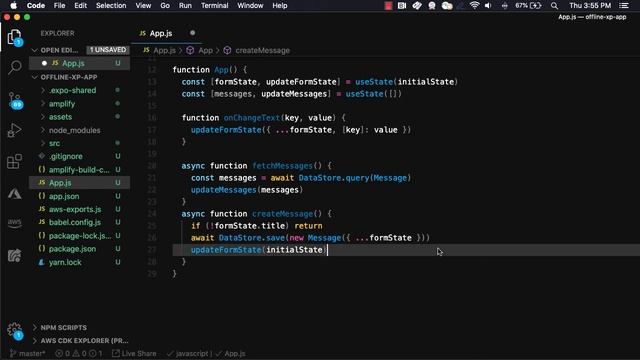Viewport: 640px width, 360px height.
Task: Open Run and Debug view icon
Action: pyautogui.click(x=14, y=130)
